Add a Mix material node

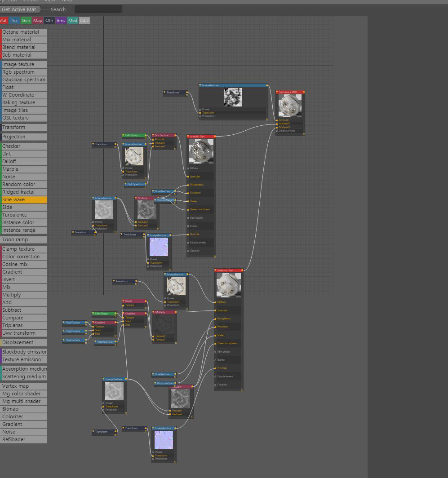[23, 40]
